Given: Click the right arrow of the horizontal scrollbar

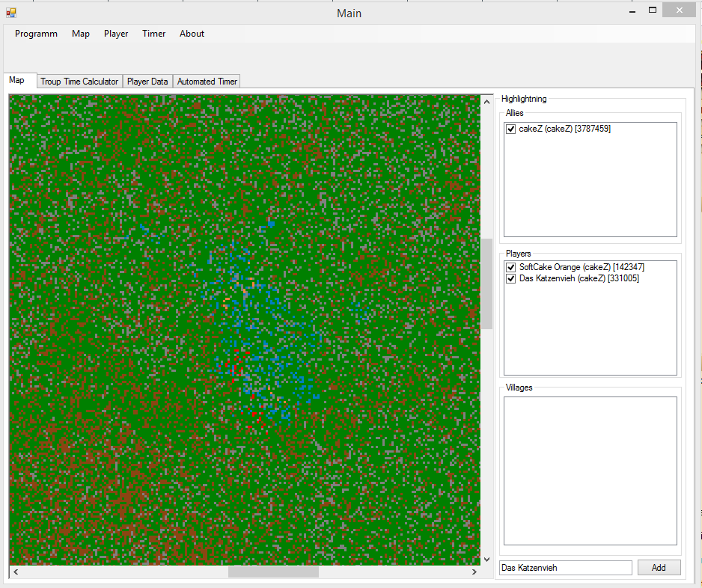Looking at the screenshot, I should [474, 572].
